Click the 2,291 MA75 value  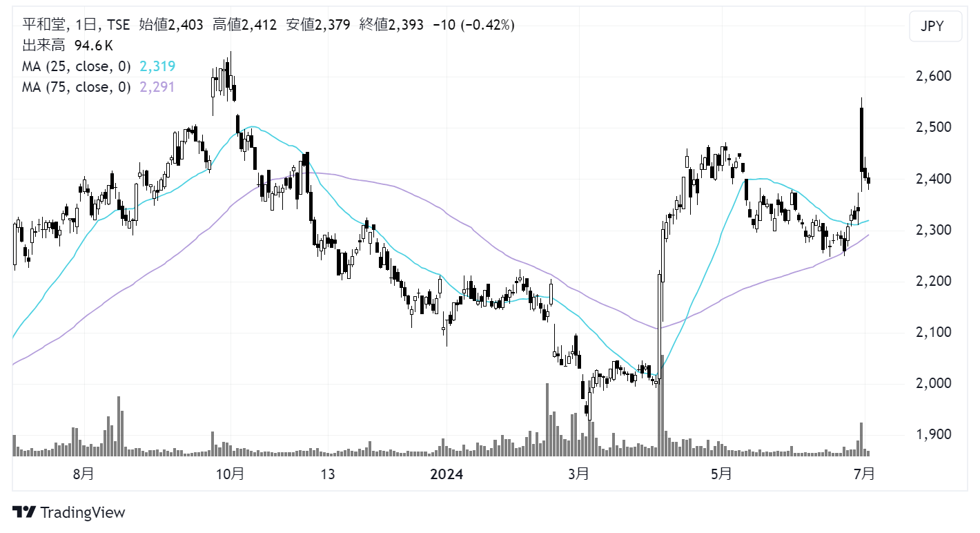point(157,87)
